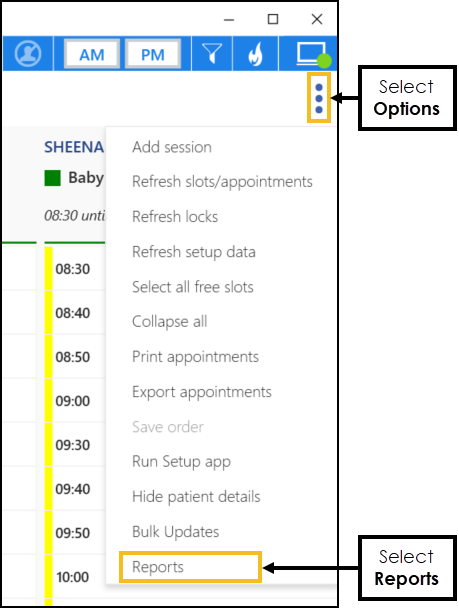Image resolution: width=459 pixels, height=608 pixels.
Task: Open the filter funnel icon
Action: (212, 54)
